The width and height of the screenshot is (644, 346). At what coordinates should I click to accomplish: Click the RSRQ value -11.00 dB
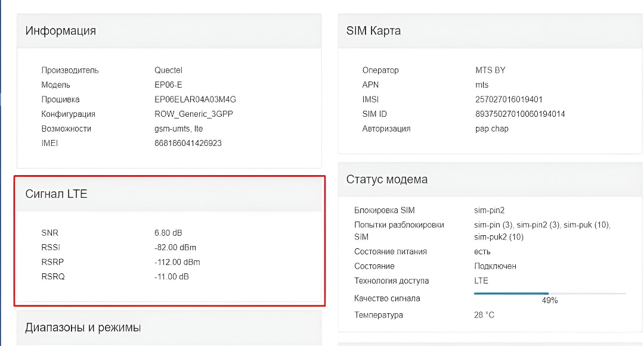[x=175, y=276]
